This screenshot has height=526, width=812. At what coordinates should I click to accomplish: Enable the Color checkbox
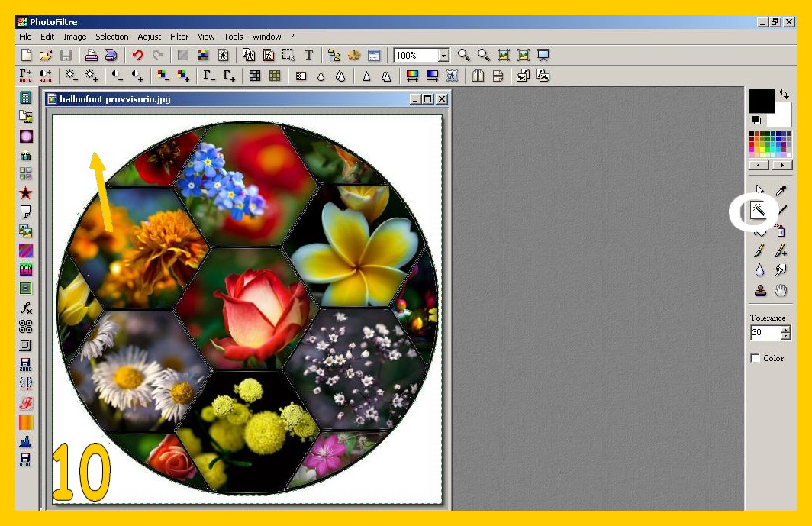click(x=756, y=358)
